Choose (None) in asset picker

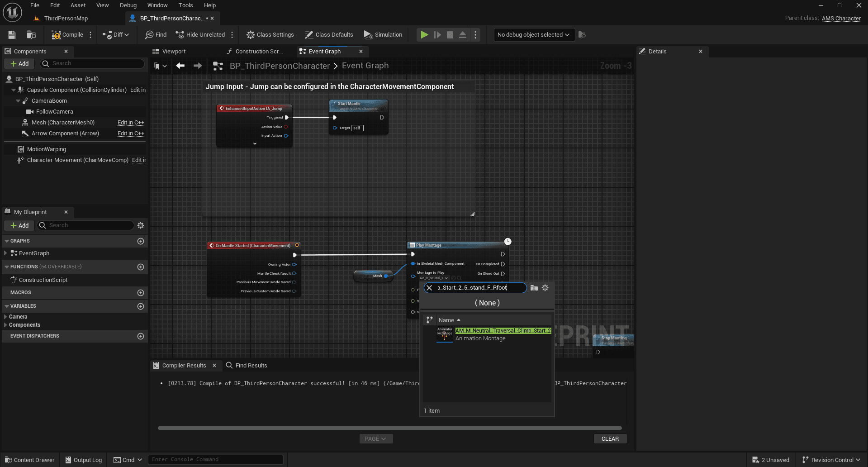click(487, 303)
